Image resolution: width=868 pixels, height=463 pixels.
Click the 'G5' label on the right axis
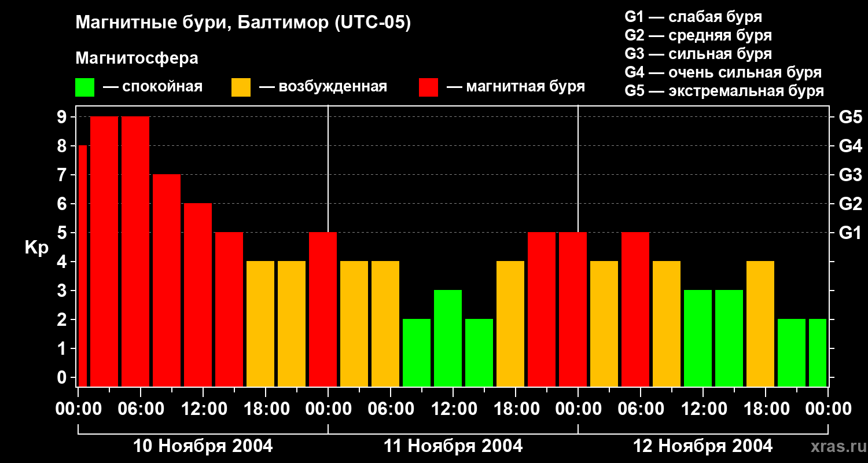point(850,117)
